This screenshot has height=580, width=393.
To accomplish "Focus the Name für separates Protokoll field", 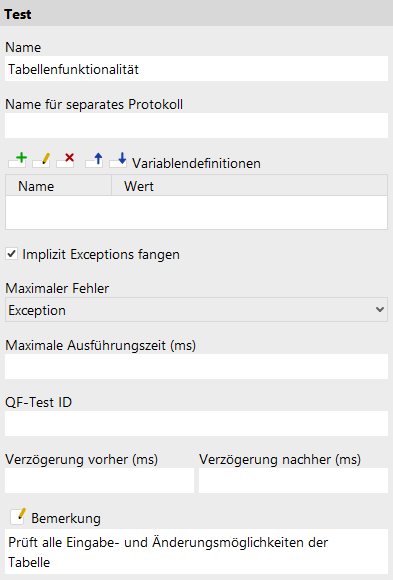I will point(196,126).
